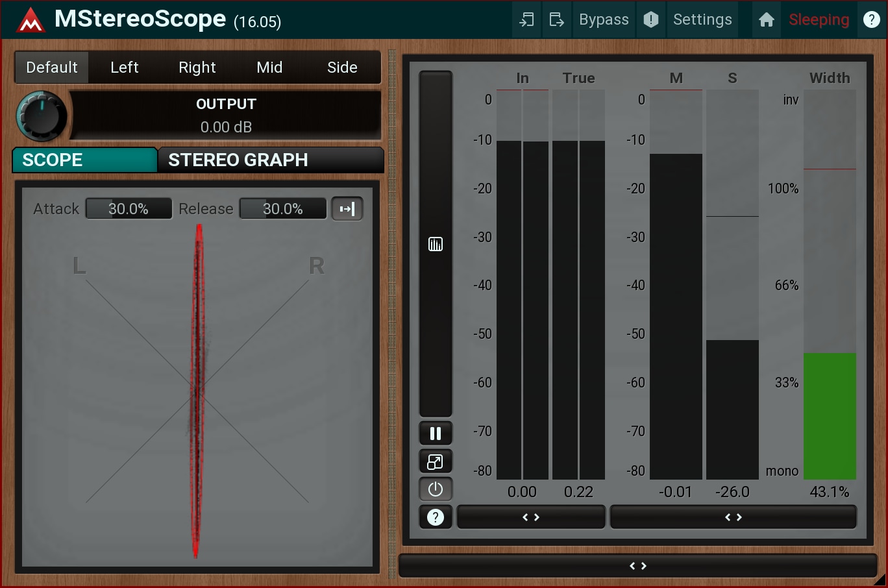This screenshot has height=588, width=888.
Task: Click the load preset icon
Action: pyautogui.click(x=526, y=20)
